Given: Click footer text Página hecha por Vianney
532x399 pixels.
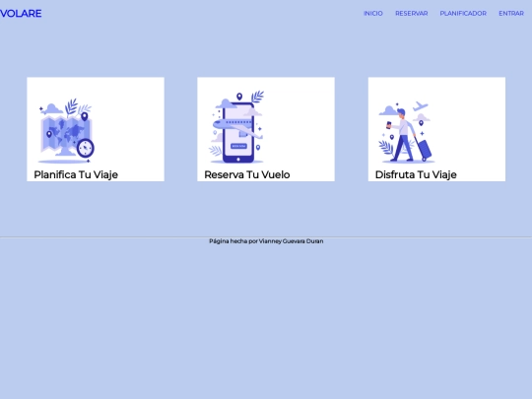Looking at the screenshot, I should (266, 241).
